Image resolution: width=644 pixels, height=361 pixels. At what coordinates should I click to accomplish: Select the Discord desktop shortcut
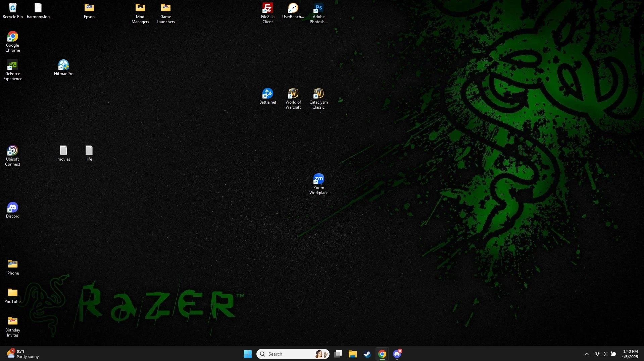(x=13, y=210)
